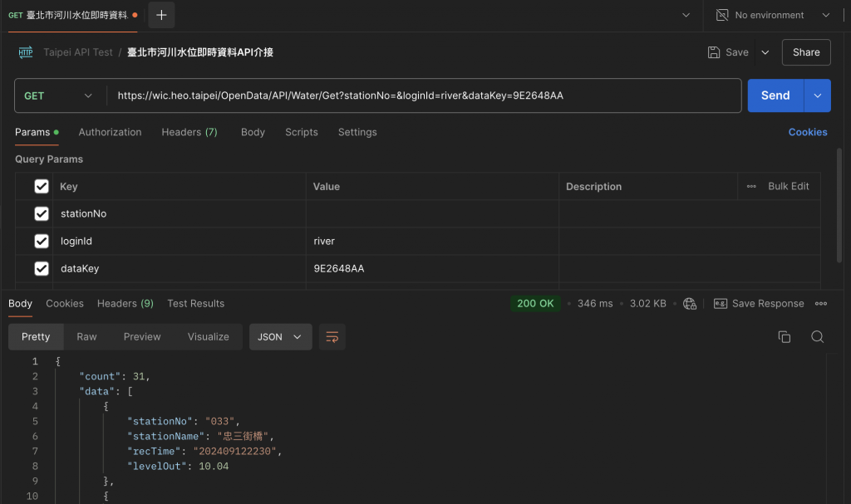Switch to the Params tab

point(37,132)
